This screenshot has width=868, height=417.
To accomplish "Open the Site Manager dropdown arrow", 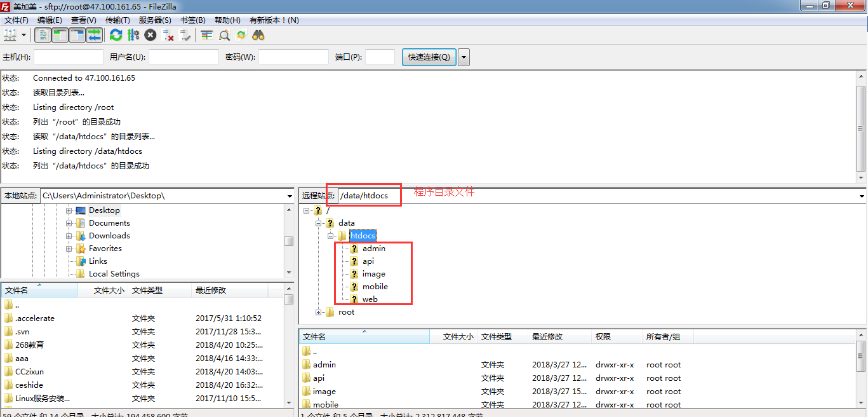I will point(23,35).
